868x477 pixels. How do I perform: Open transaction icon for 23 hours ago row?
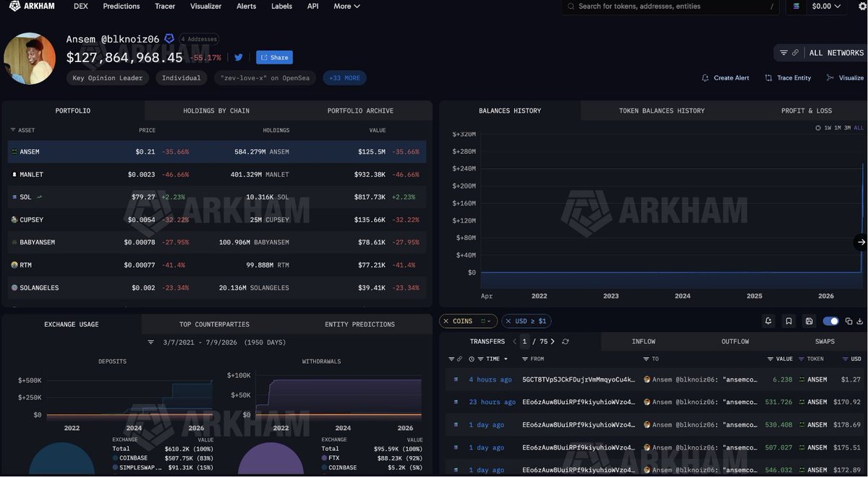click(x=456, y=402)
